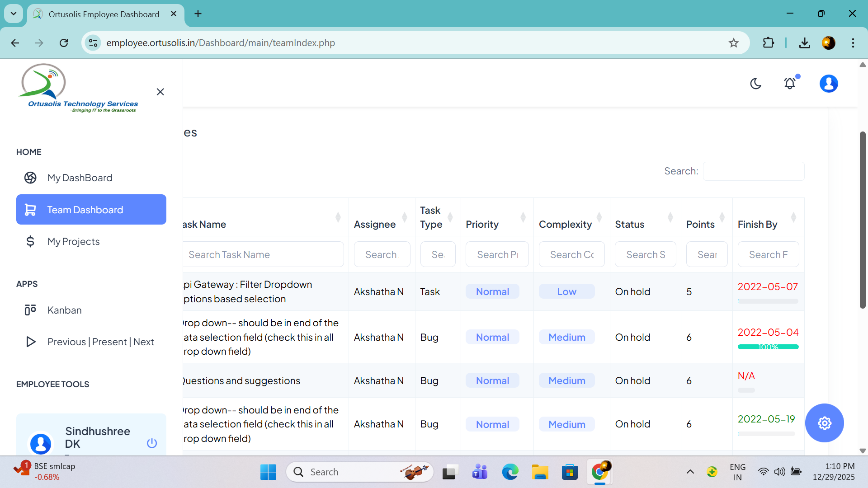Open user profile avatar in header
Screen dimensions: 868x488
tap(828, 84)
